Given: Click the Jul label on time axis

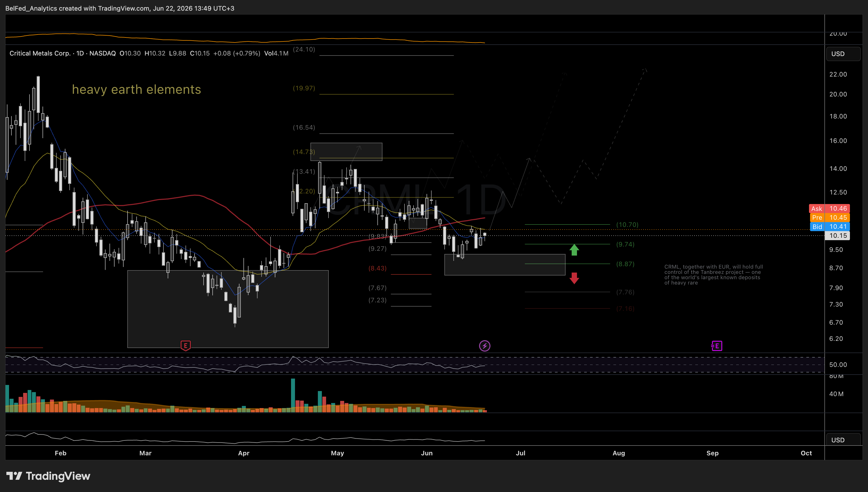Looking at the screenshot, I should [x=521, y=453].
